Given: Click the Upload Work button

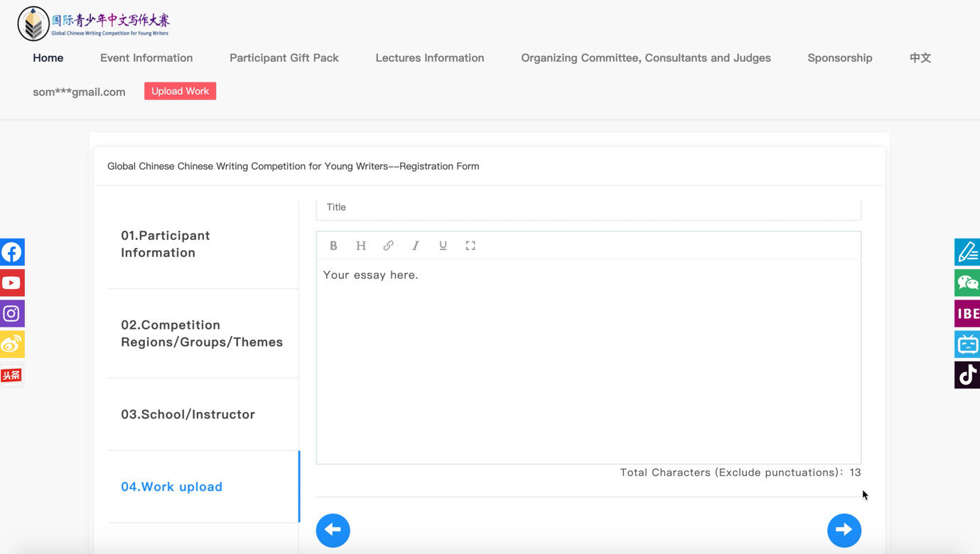Looking at the screenshot, I should point(181,91).
